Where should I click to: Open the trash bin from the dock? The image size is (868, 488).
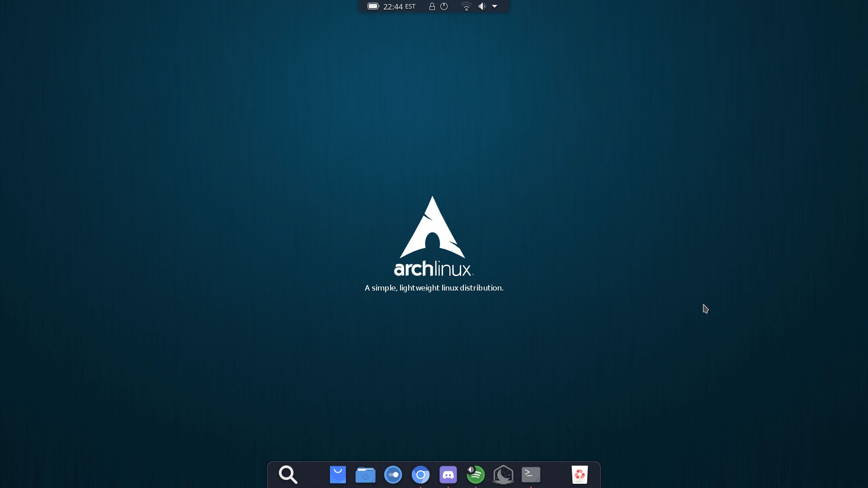(580, 475)
